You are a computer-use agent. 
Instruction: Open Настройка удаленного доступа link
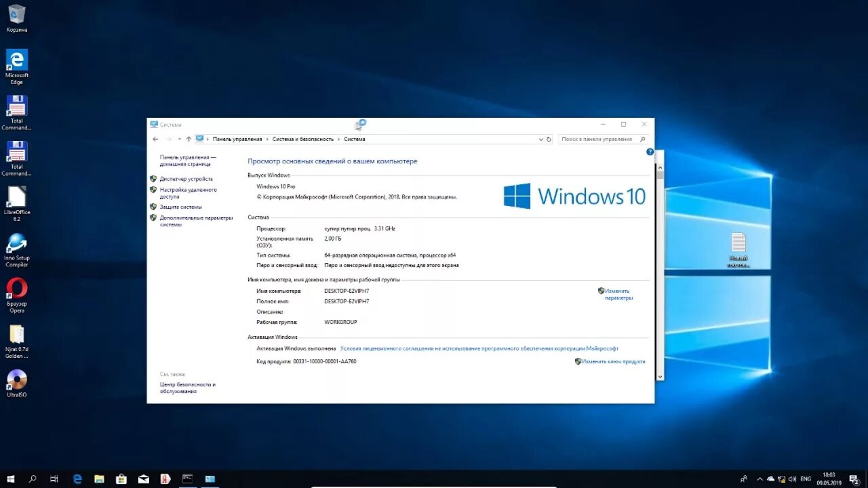(189, 193)
